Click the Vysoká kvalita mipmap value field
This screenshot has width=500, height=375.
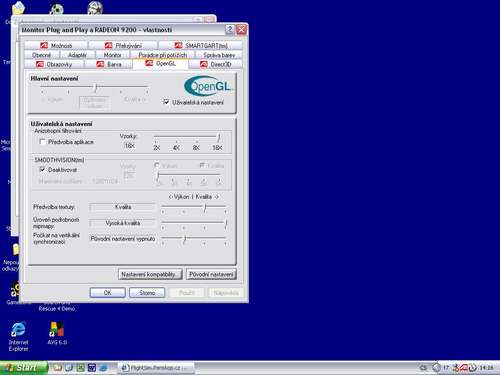click(122, 223)
